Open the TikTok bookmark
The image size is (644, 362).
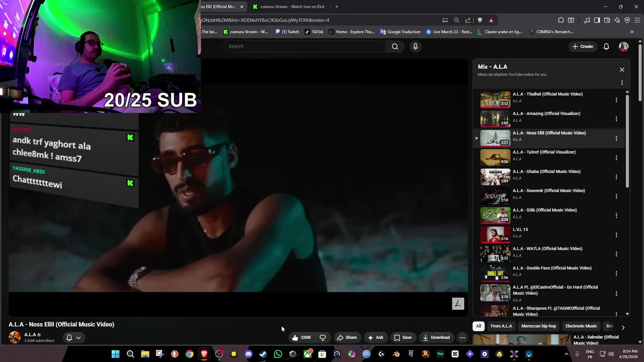(x=314, y=32)
